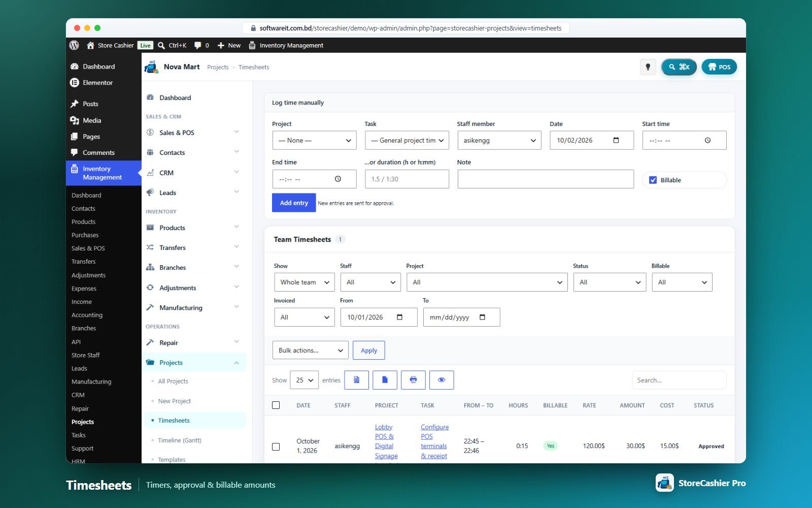Click the table Search box

pos(679,380)
